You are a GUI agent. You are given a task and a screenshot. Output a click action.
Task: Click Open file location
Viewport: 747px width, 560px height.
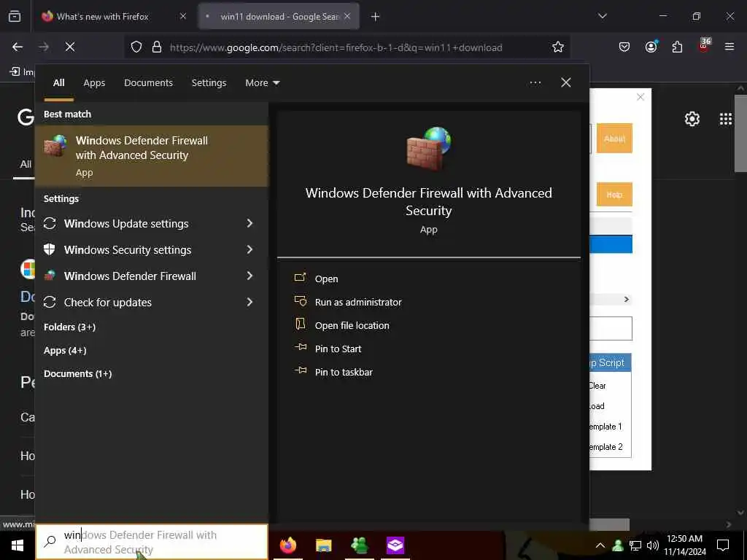coord(352,325)
